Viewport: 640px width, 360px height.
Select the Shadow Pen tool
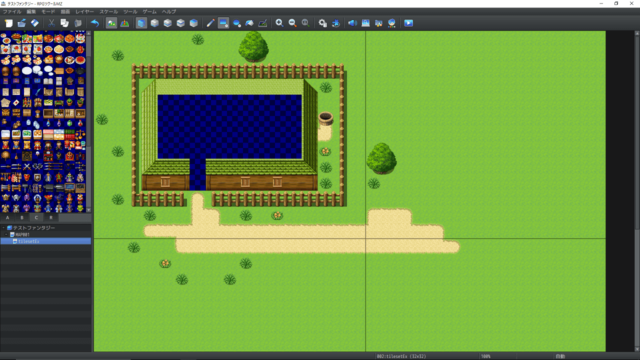[262, 23]
